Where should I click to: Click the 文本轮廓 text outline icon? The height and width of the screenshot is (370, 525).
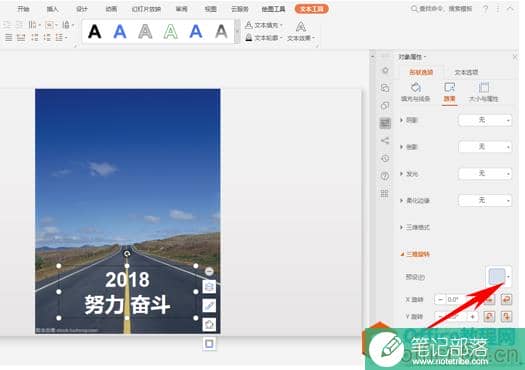(249, 38)
